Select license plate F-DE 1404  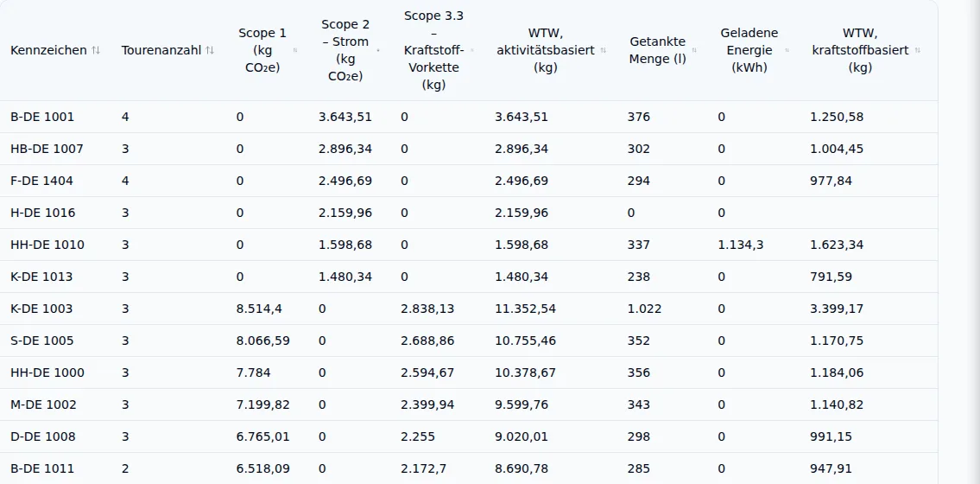coord(41,181)
